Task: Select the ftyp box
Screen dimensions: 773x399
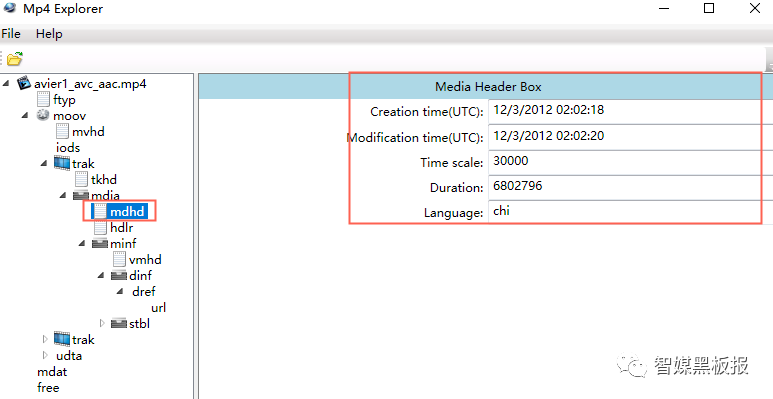Action: (64, 100)
